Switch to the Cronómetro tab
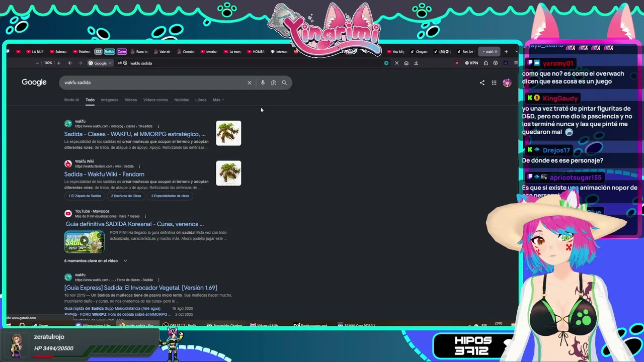Screen dimensions: 644x362 186,52
